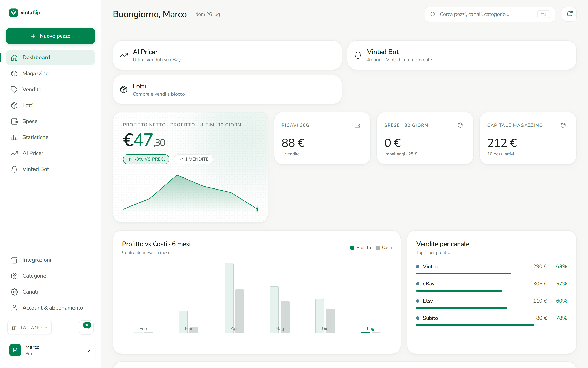588x368 pixels.
Task: Click the Integrazioni store icon
Action: [14, 260]
